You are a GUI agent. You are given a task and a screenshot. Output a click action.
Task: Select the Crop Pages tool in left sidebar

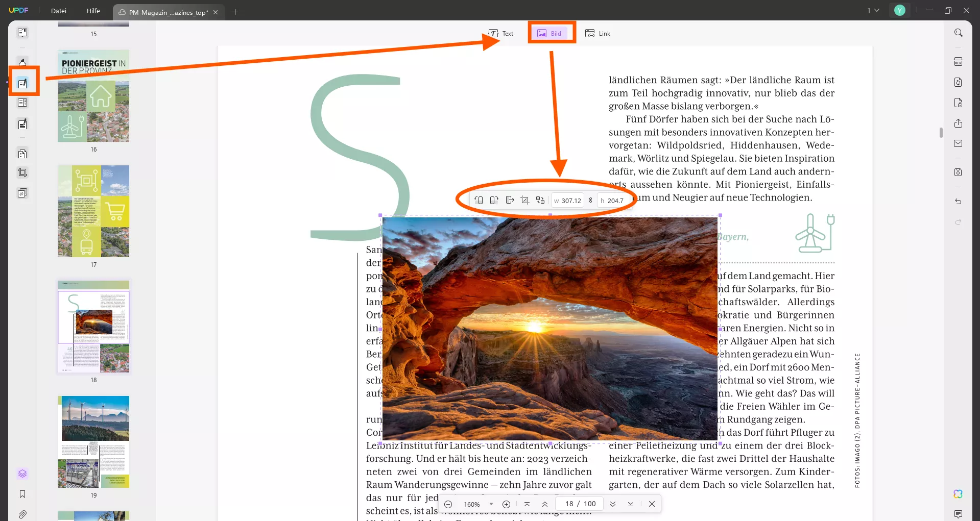(x=22, y=172)
